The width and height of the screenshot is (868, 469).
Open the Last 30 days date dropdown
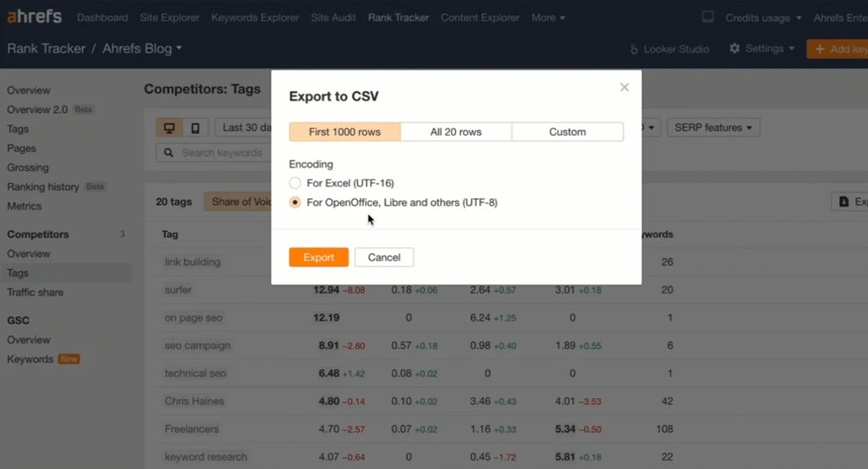pos(243,127)
